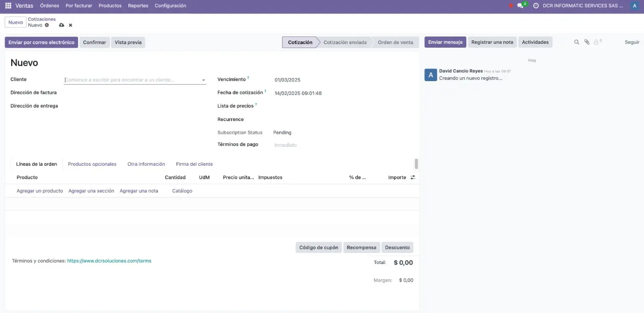Open the Configuración menu
The width and height of the screenshot is (644, 313).
coord(170,6)
